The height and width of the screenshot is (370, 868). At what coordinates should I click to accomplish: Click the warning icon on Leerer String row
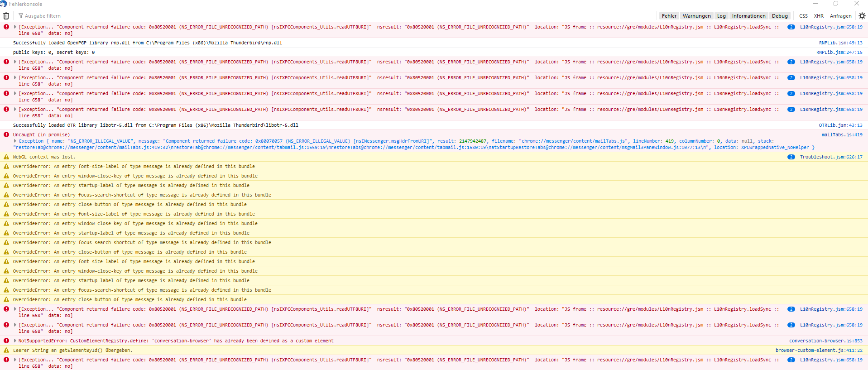[x=6, y=350]
